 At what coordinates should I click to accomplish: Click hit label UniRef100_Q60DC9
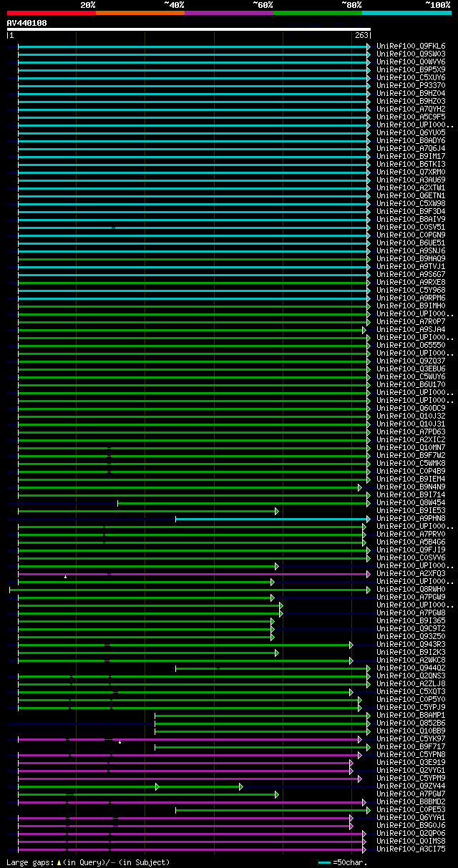pos(411,408)
